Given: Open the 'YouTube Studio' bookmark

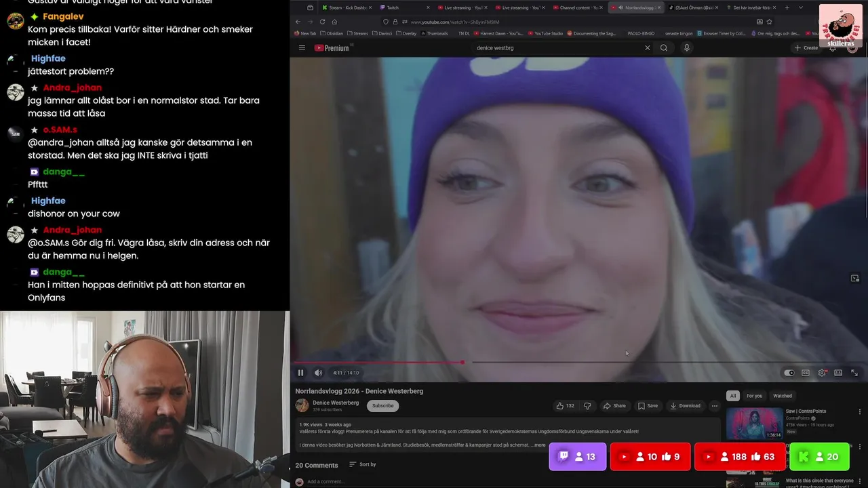Looking at the screenshot, I should pyautogui.click(x=545, y=33).
